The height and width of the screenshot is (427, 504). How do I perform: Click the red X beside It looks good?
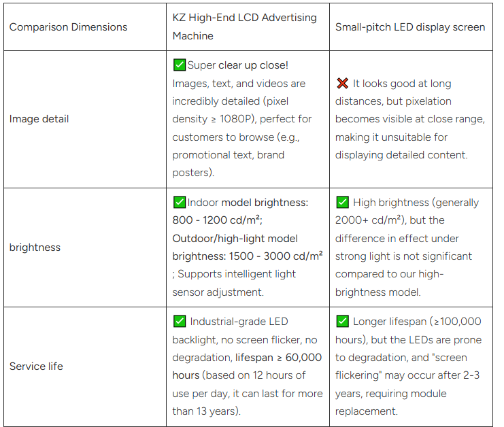click(x=342, y=83)
